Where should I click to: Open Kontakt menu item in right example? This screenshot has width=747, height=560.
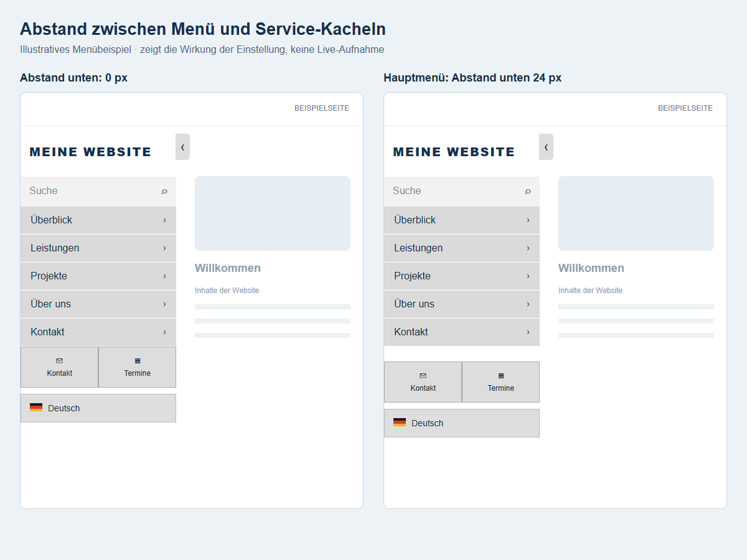click(x=462, y=332)
